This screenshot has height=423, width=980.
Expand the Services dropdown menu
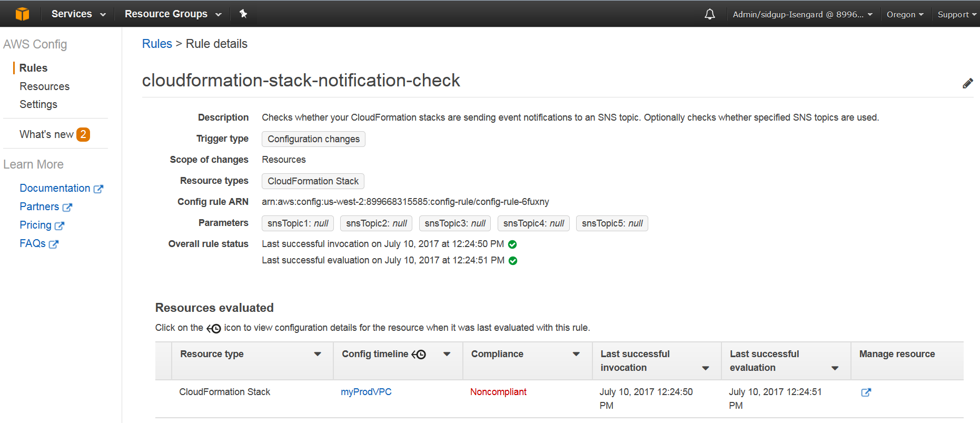pos(78,14)
